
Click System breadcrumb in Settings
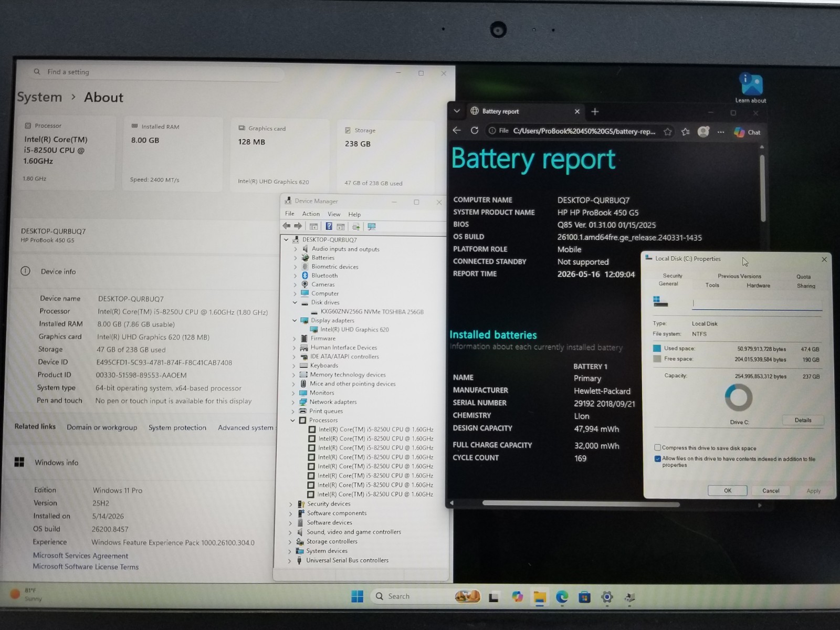pos(39,97)
